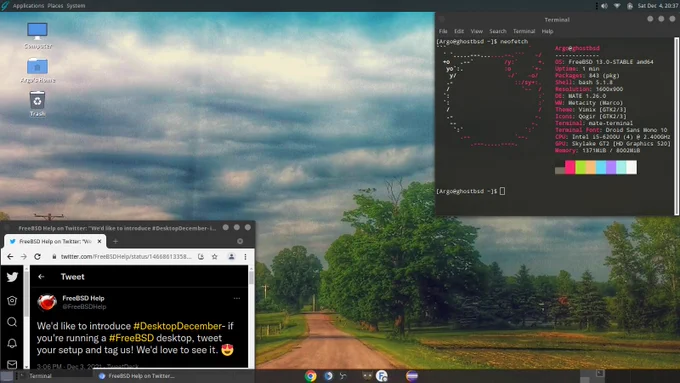Click the 'OS: FreeBSD 13.0-STABLE amd64' line
Image resolution: width=680 pixels, height=383 pixels.
point(604,62)
